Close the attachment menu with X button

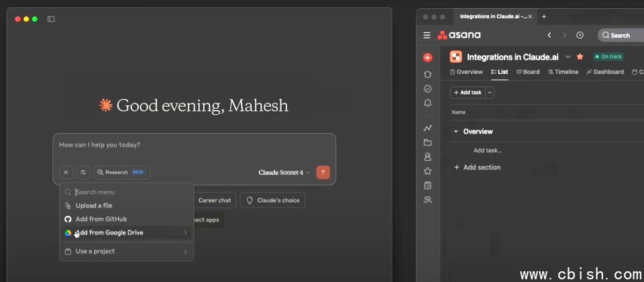click(66, 173)
